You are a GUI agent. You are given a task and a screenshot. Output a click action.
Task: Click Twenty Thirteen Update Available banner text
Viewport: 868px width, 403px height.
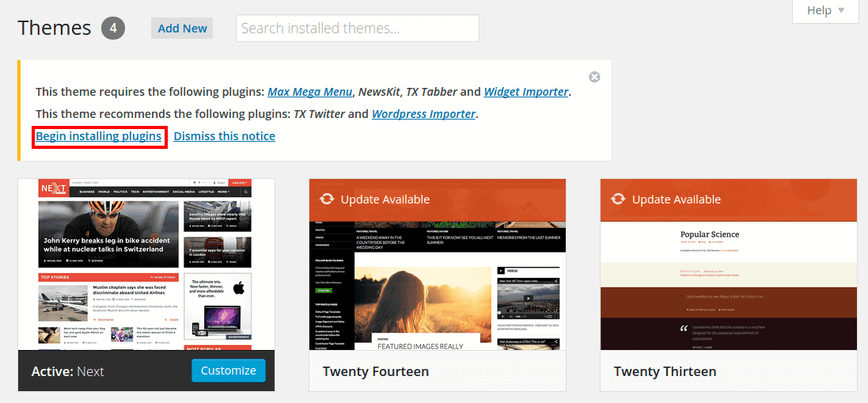[x=676, y=200]
